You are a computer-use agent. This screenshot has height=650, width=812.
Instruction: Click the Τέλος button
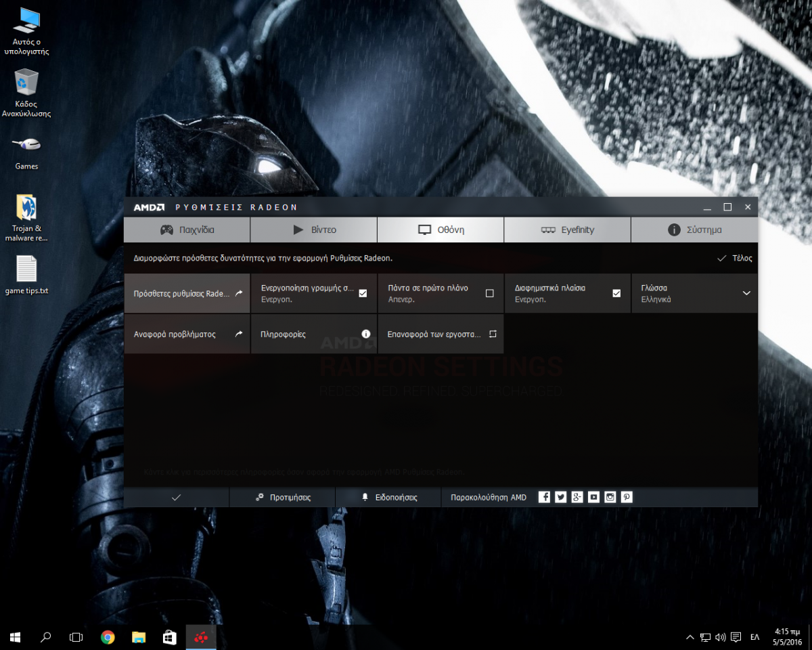coord(734,258)
